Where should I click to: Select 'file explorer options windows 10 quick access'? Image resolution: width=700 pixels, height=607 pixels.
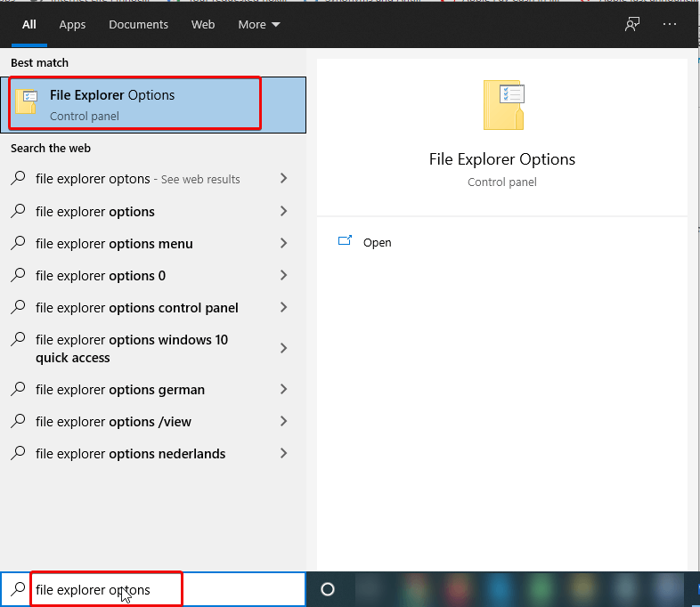pos(153,348)
